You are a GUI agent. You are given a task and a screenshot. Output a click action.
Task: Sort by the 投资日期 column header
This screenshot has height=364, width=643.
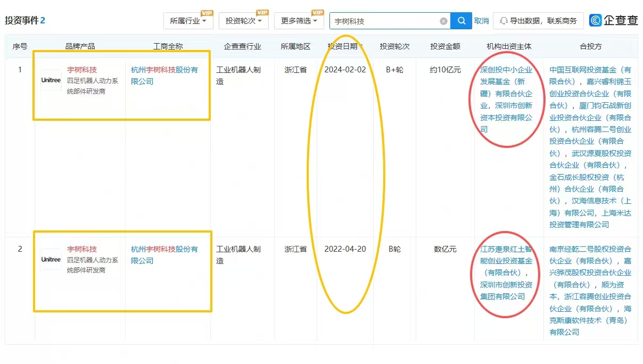click(x=345, y=46)
